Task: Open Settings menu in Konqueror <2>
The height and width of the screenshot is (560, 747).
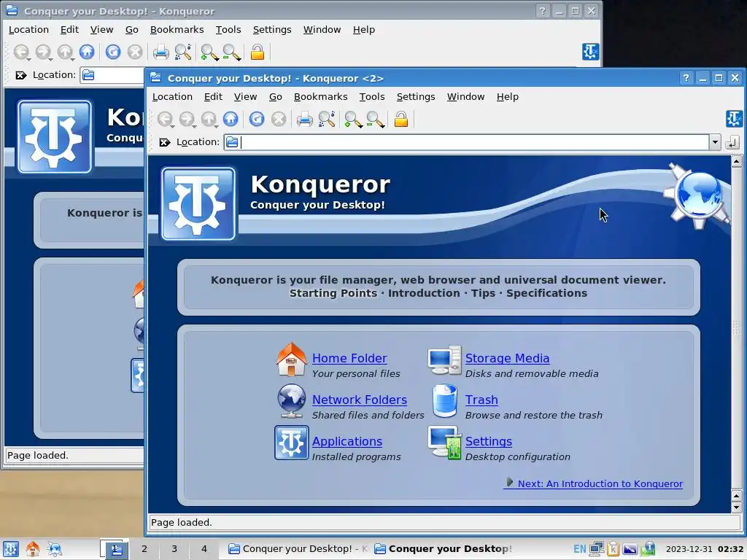Action: tap(416, 97)
